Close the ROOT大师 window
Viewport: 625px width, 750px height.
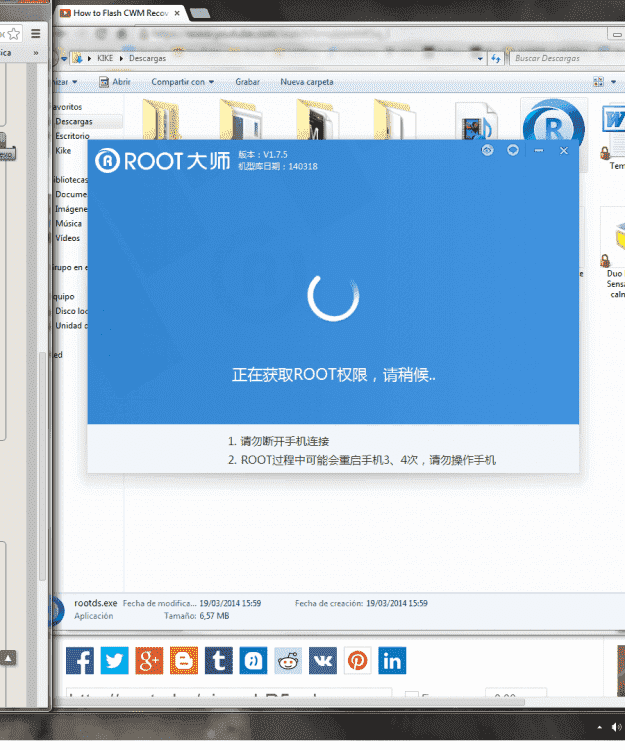(564, 151)
